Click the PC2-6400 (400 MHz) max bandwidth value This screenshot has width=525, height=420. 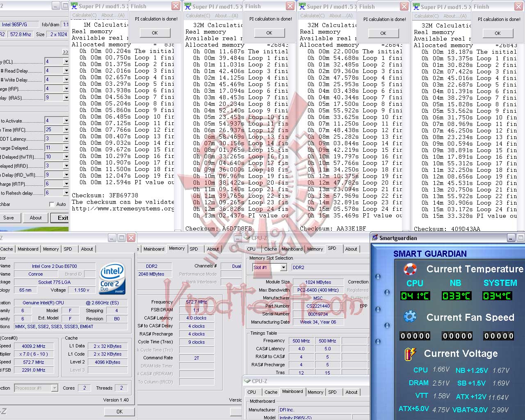(318, 290)
